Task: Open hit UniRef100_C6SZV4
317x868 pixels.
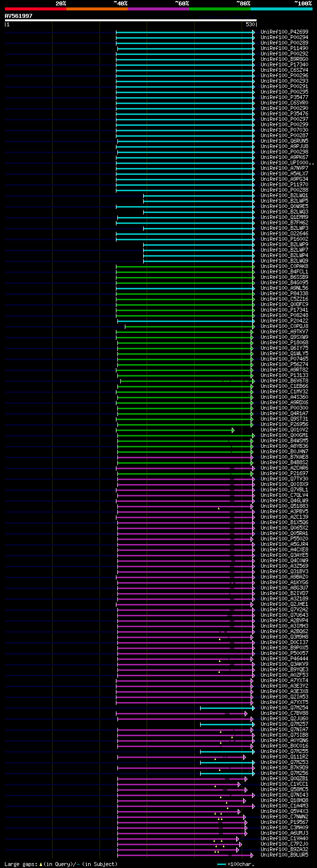Action: point(284,70)
